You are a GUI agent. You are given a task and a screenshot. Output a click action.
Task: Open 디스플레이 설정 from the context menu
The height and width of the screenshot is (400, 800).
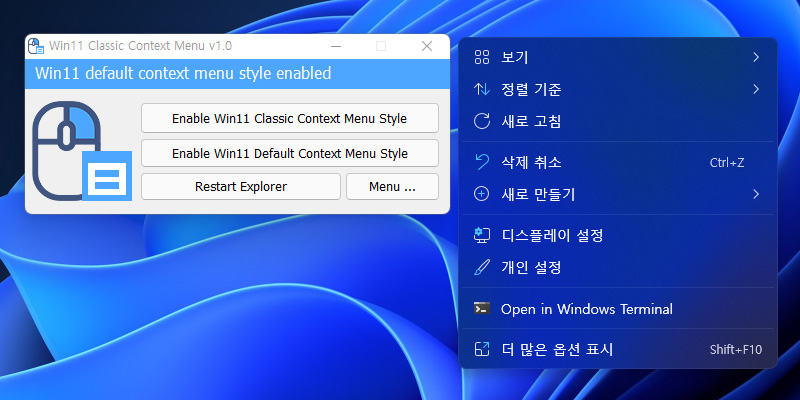tap(618, 235)
